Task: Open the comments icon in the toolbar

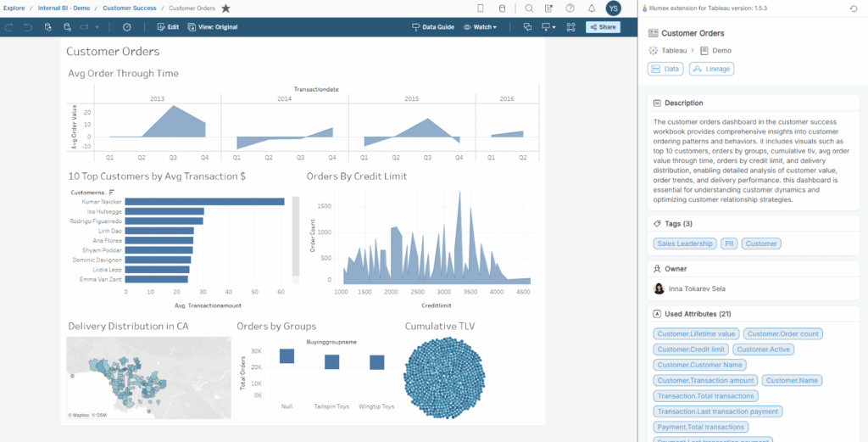Action: (527, 27)
